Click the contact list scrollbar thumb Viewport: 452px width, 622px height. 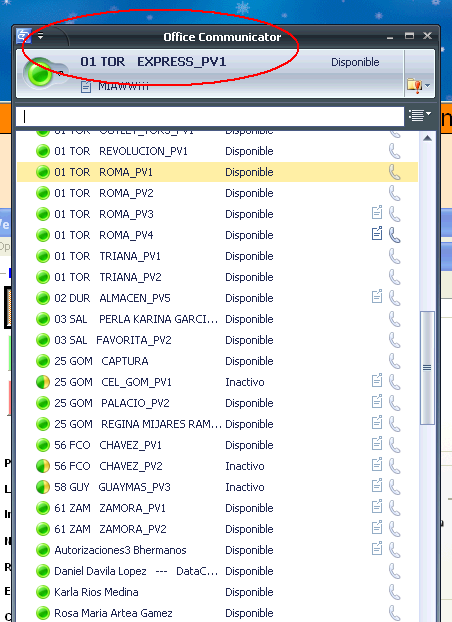(427, 368)
